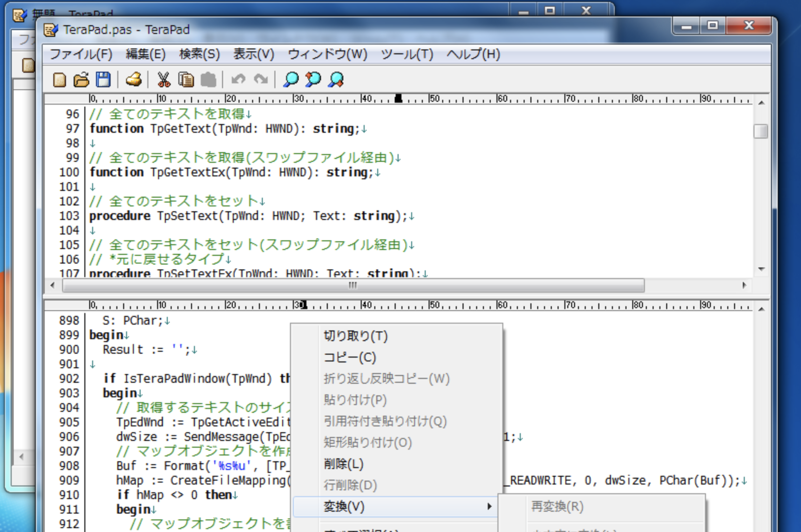
Task: Click line number 100 in upper pane
Action: (x=69, y=172)
